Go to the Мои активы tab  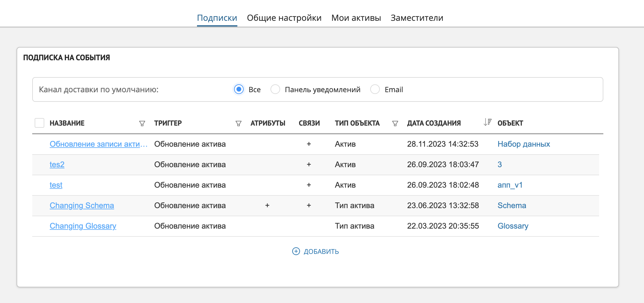coord(356,18)
